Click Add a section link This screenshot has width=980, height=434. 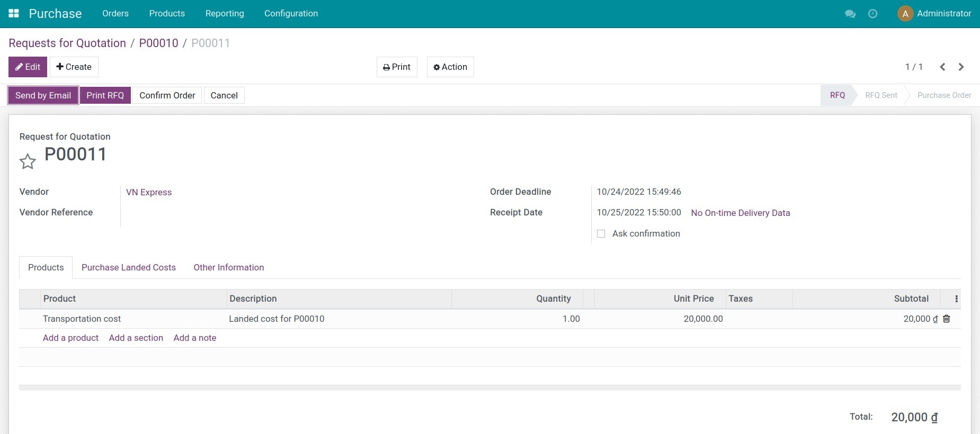tap(136, 338)
